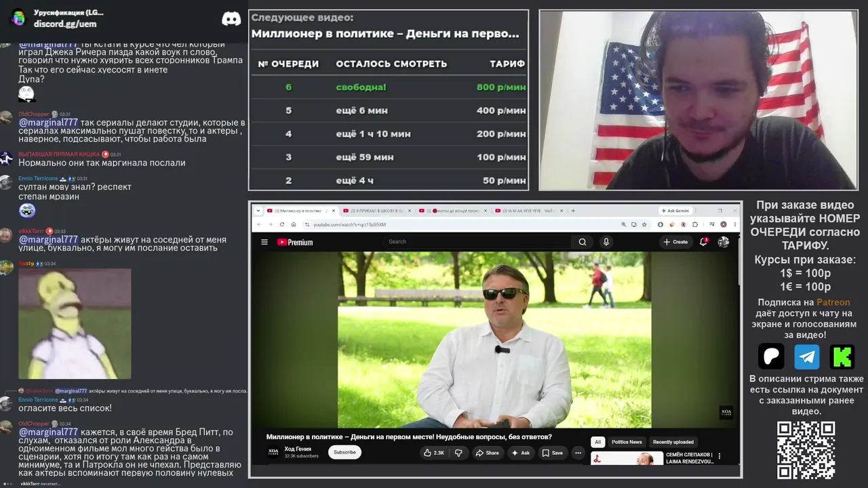Open the YouTube account avatar menu
The height and width of the screenshot is (488, 868).
724,242
